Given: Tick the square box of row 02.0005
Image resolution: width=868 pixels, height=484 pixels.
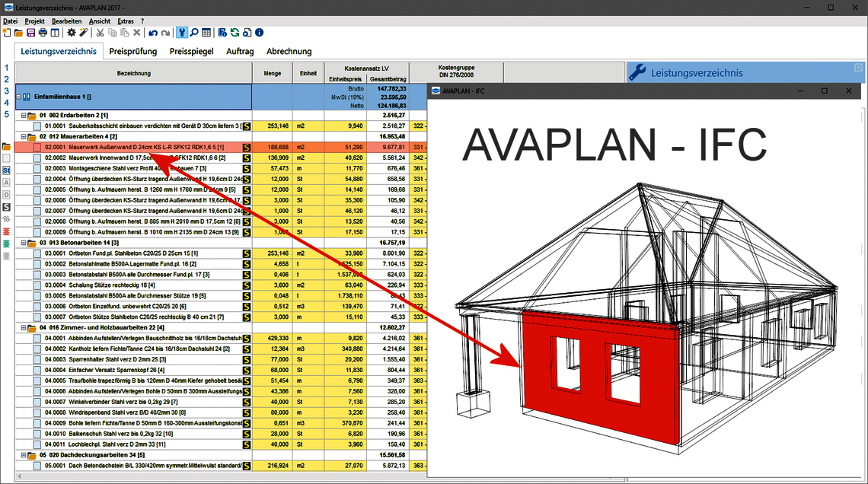Looking at the screenshot, I should pos(37,189).
